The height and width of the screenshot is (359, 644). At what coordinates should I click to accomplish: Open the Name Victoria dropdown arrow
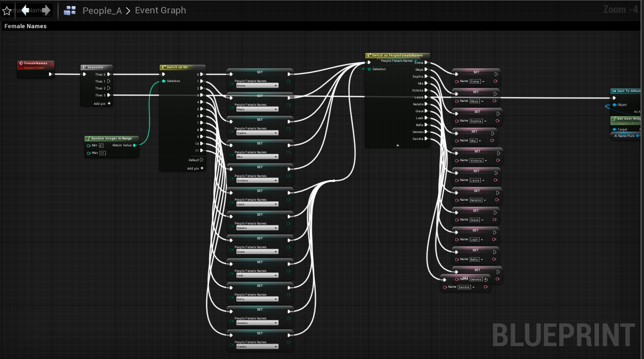click(x=486, y=161)
